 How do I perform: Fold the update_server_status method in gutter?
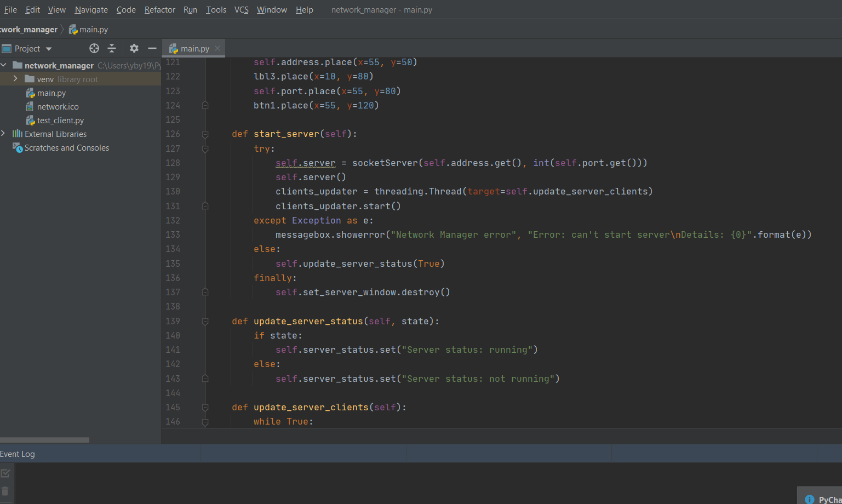click(x=205, y=322)
